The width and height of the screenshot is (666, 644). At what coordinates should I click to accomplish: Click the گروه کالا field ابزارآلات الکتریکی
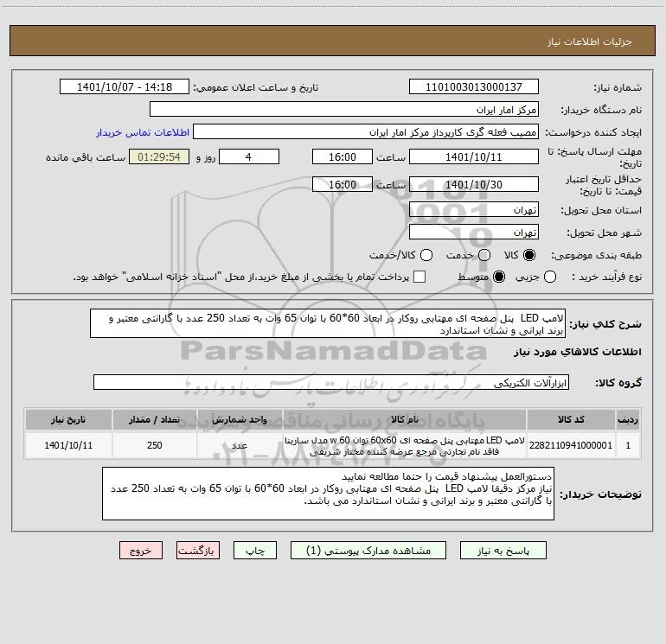[331, 382]
